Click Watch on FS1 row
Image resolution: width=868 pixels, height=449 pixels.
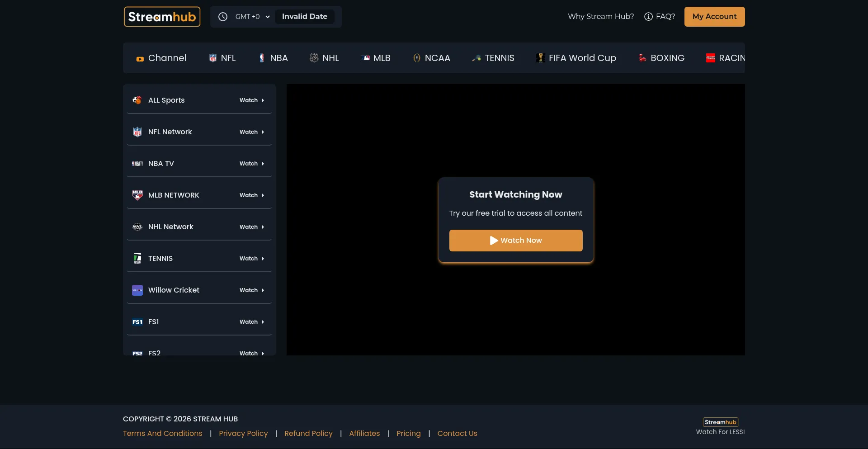[252, 322]
